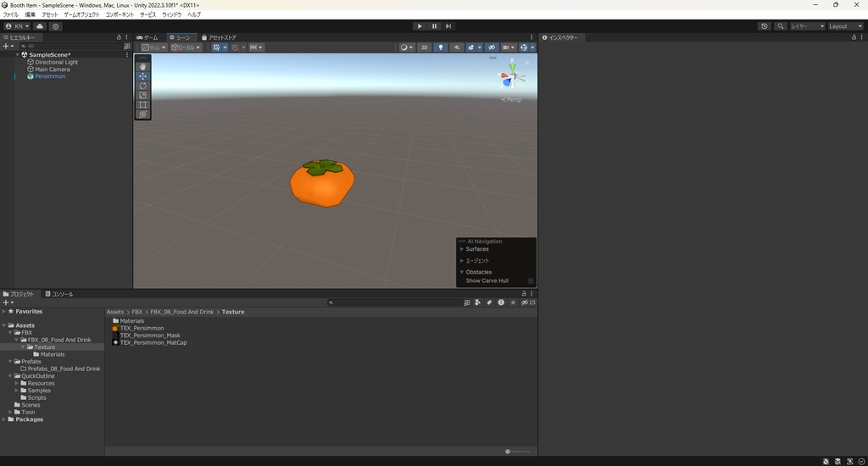
Task: Select the Rotate tool
Action: [x=142, y=86]
